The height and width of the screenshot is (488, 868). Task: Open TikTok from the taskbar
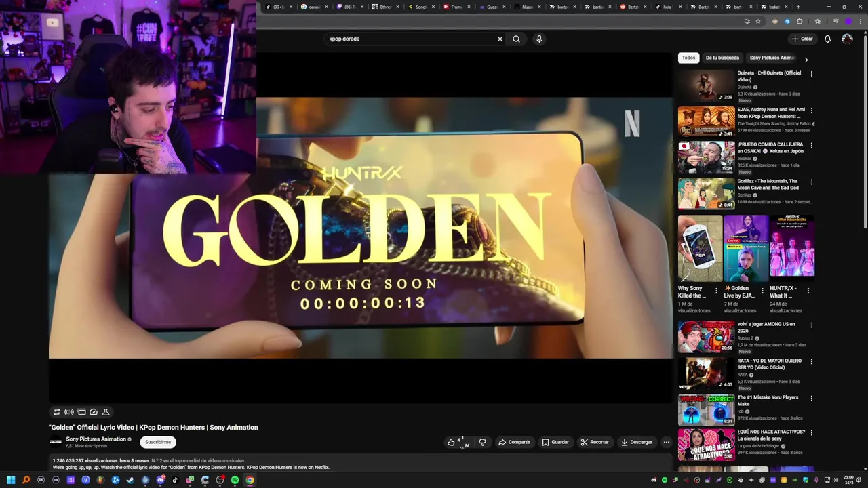click(175, 480)
